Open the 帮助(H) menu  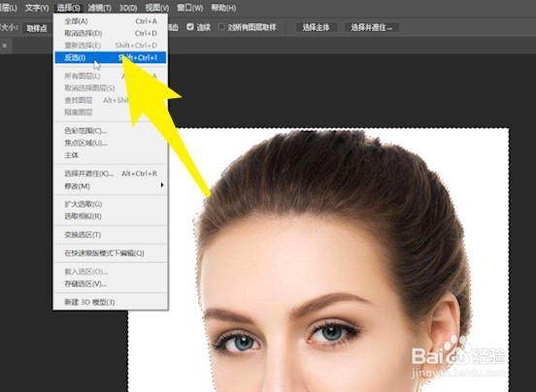pyautogui.click(x=223, y=8)
